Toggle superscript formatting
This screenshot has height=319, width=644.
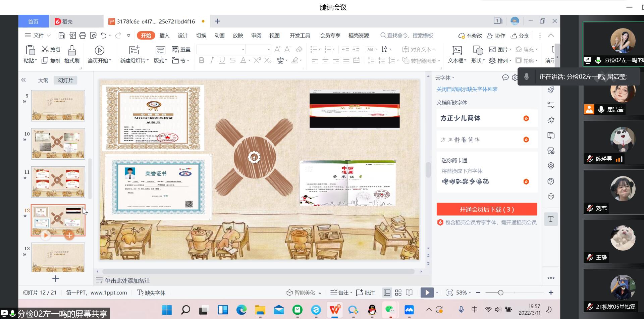tap(257, 60)
